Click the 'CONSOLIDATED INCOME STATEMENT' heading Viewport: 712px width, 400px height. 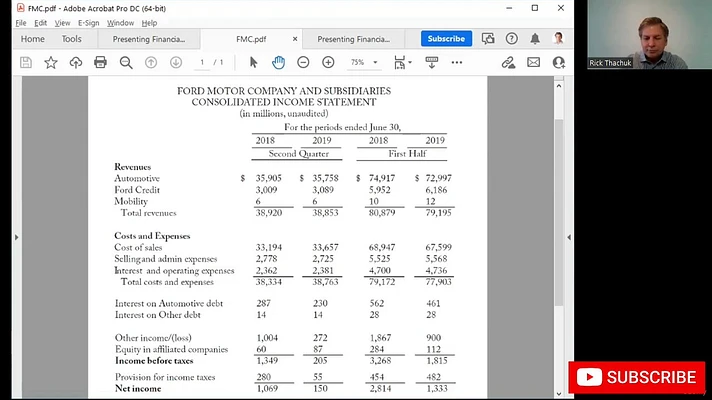(x=284, y=102)
